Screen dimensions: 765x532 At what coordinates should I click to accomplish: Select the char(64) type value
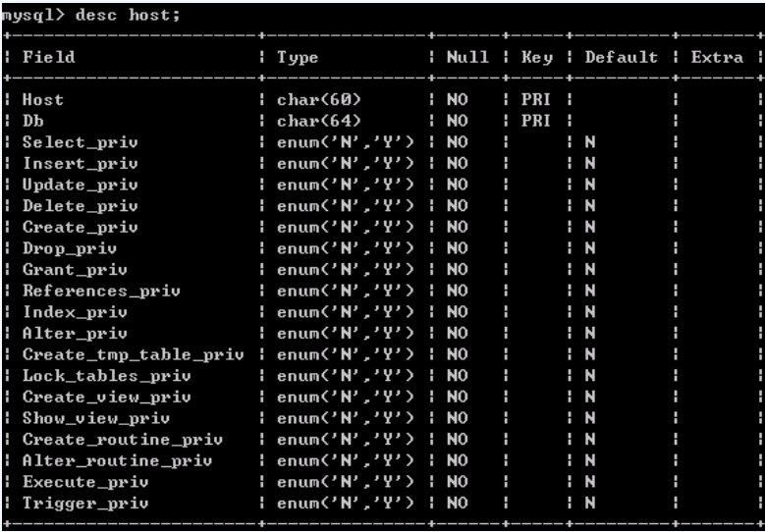coord(319,121)
